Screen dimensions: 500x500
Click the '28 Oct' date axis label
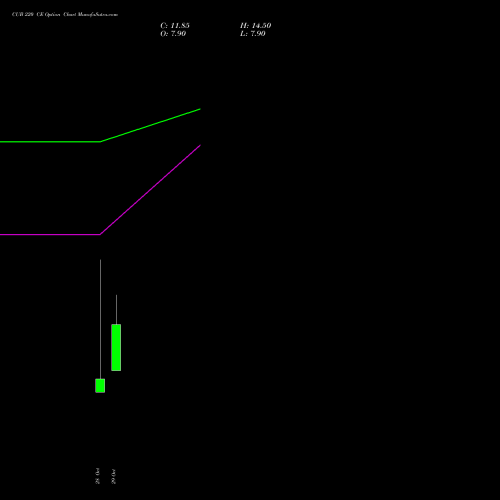click(97, 476)
